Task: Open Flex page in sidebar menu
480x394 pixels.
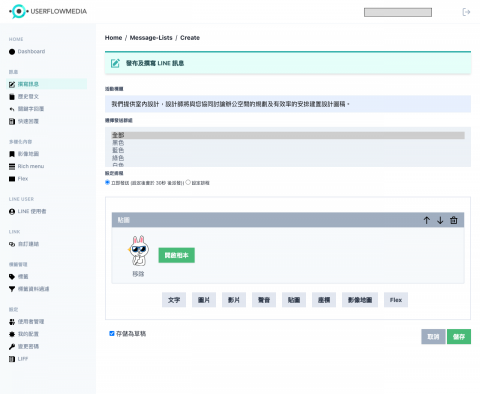Action: (x=23, y=179)
